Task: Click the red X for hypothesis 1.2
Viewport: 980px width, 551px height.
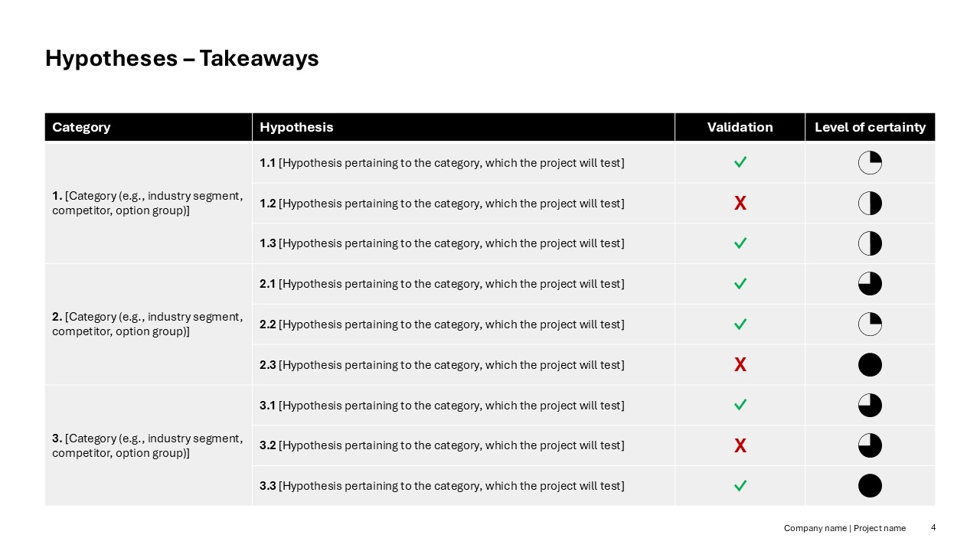Action: [740, 204]
